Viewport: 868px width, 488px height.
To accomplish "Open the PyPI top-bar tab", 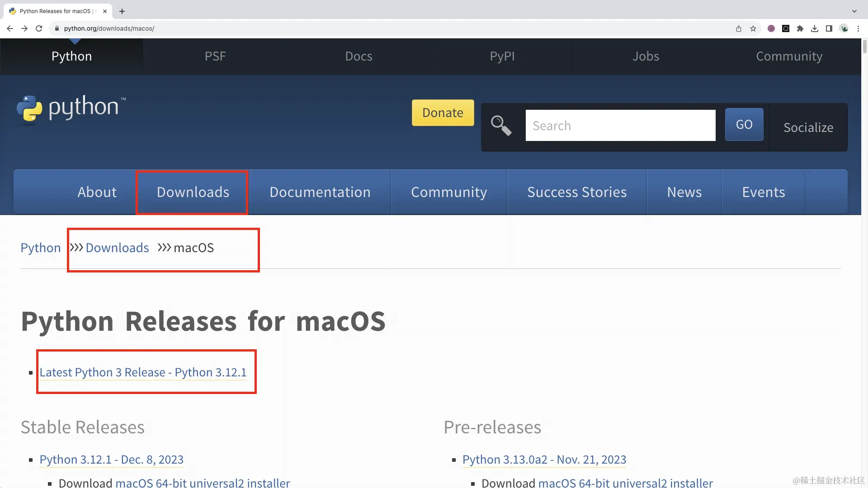I will 502,56.
